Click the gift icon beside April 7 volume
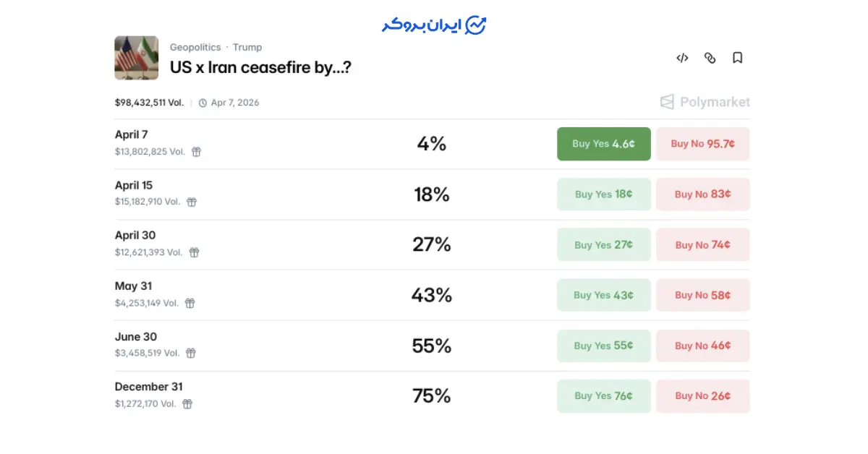Screen dimensions: 868x454 (196, 152)
